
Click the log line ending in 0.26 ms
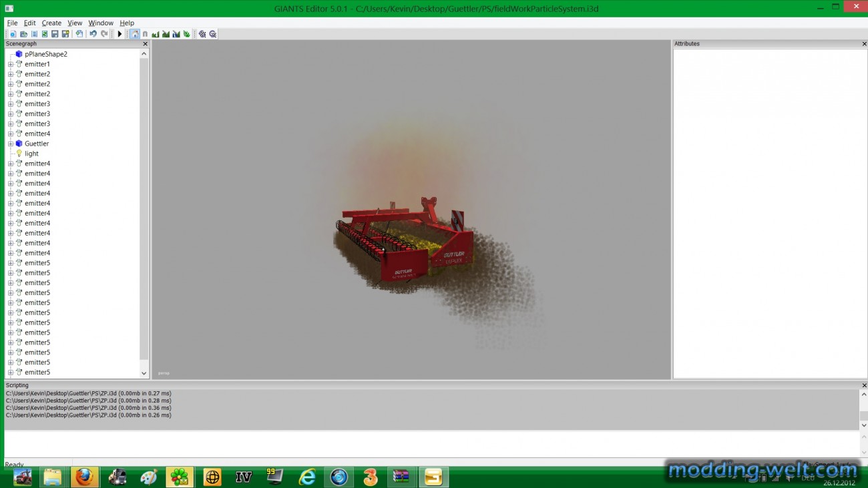[x=89, y=415]
